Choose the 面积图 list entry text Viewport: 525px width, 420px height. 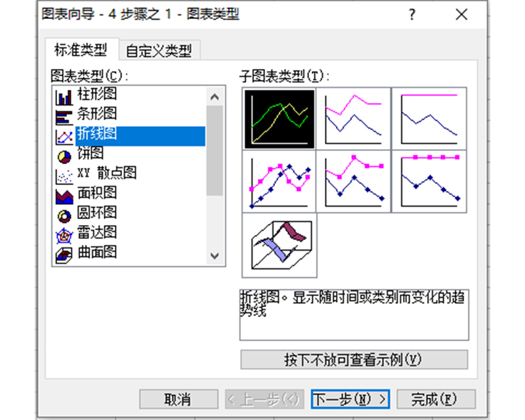96,192
